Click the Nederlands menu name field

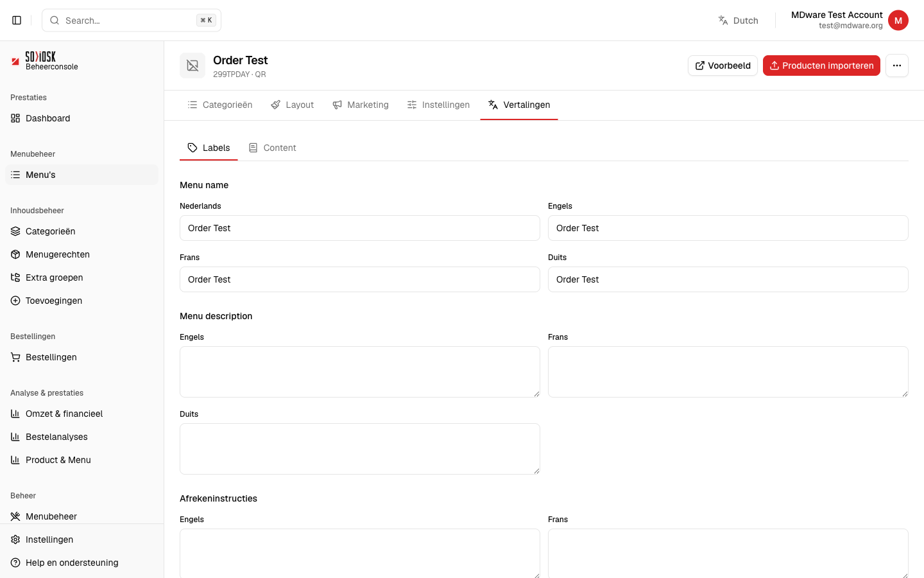coord(360,228)
